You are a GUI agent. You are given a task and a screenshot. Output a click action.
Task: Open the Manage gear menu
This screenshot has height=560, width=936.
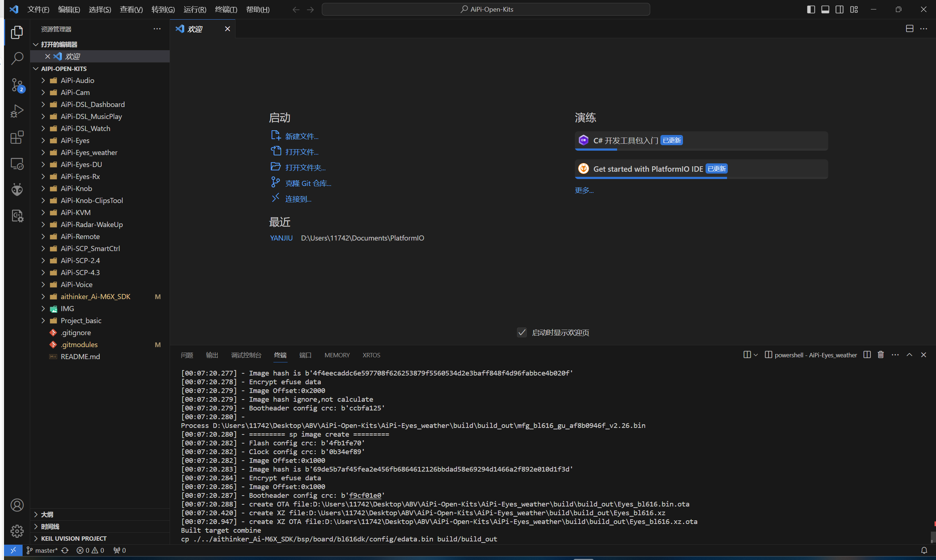[17, 531]
